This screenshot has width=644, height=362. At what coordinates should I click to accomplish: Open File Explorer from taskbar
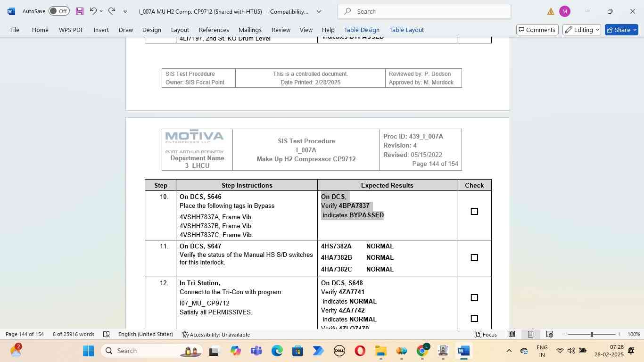(380, 351)
